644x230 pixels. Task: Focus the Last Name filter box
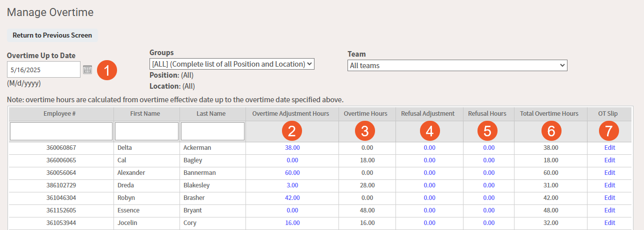tap(212, 131)
